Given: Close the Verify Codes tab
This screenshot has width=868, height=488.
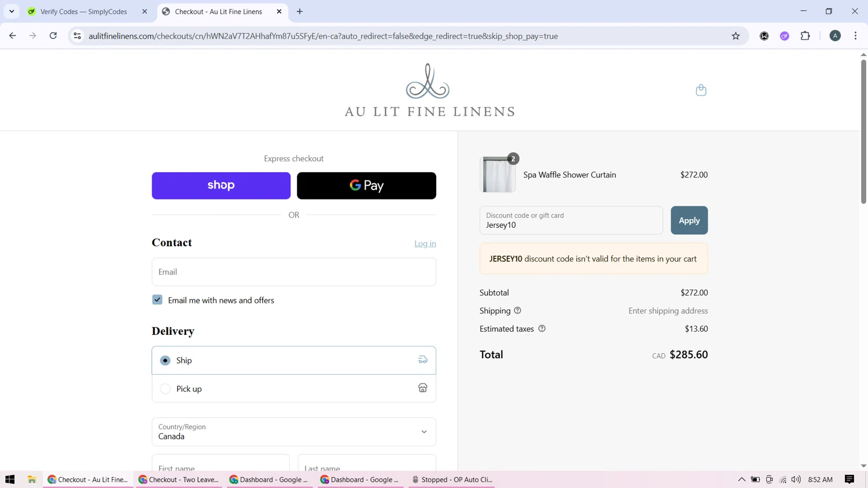Looking at the screenshot, I should point(145,12).
